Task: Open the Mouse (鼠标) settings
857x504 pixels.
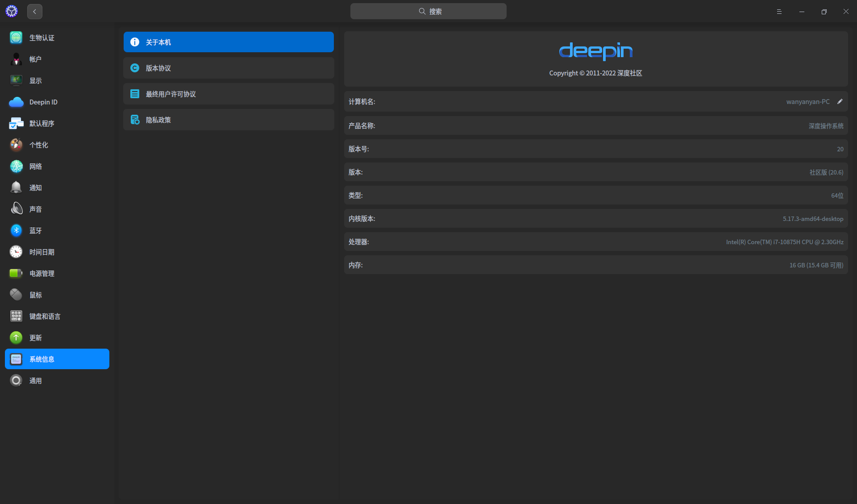Action: pyautogui.click(x=35, y=295)
